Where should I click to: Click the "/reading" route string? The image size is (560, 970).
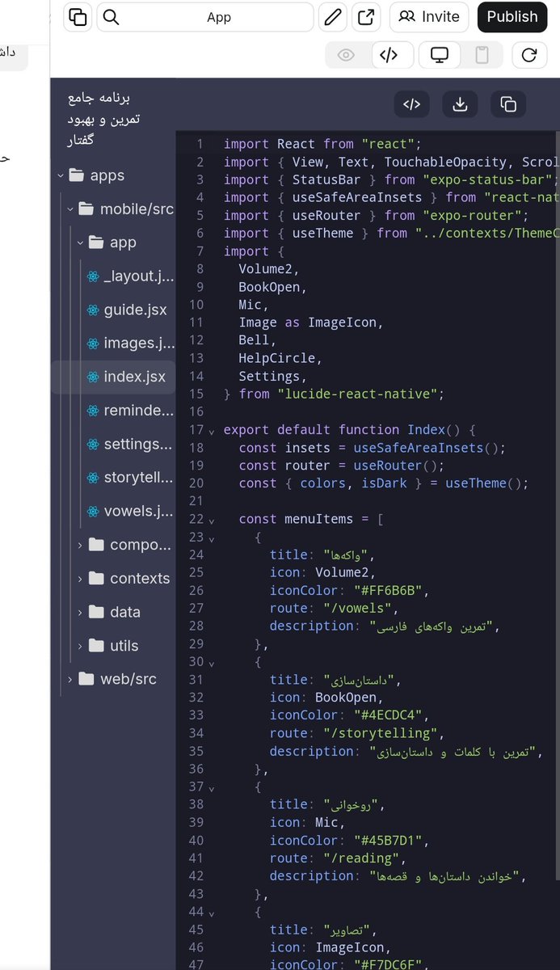[x=362, y=858]
